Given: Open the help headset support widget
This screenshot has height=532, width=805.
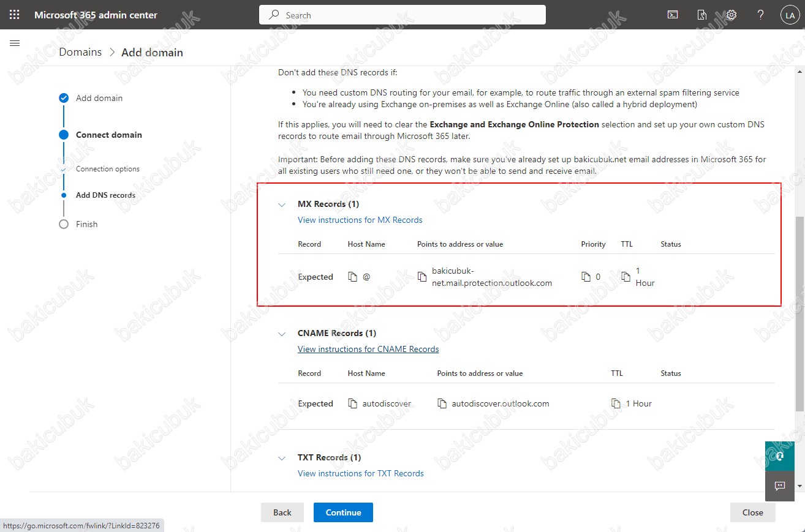Looking at the screenshot, I should pos(780,456).
